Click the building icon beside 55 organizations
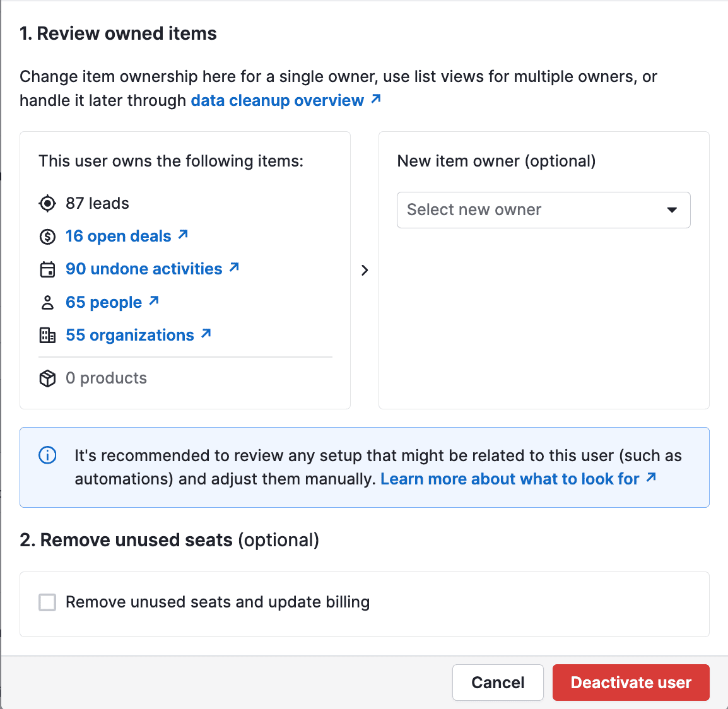 tap(47, 335)
